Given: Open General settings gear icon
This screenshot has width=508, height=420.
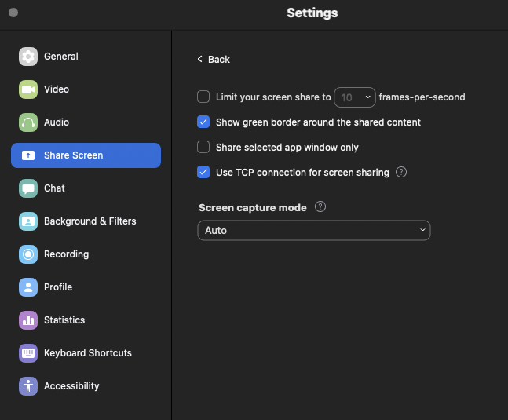Looking at the screenshot, I should [x=28, y=57].
